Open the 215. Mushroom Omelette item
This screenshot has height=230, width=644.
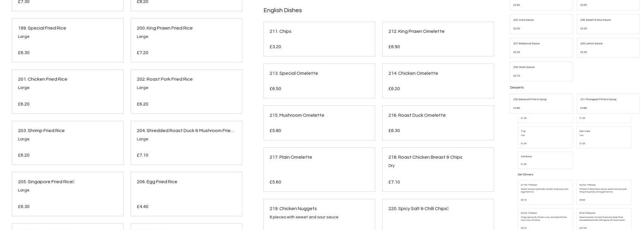pyautogui.click(x=319, y=123)
